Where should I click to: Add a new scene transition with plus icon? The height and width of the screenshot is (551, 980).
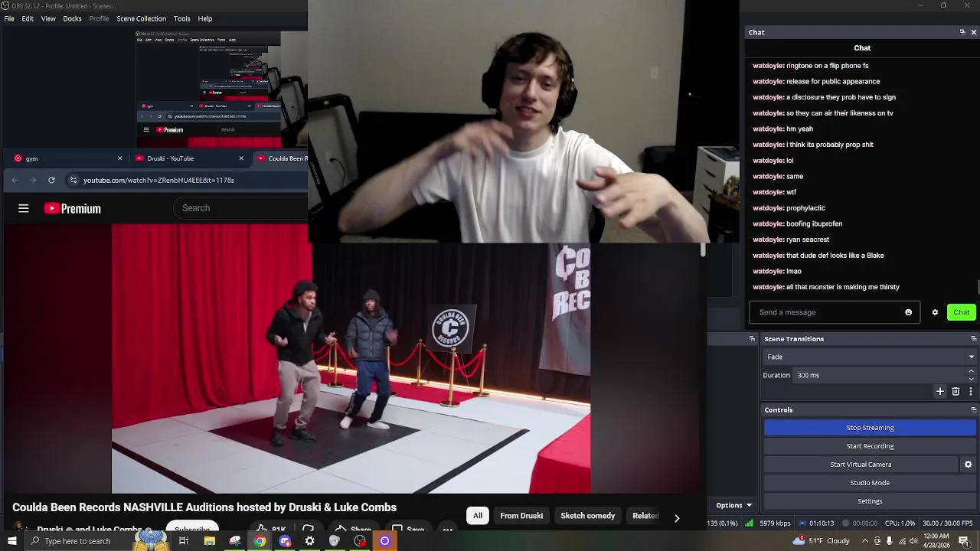click(x=940, y=392)
